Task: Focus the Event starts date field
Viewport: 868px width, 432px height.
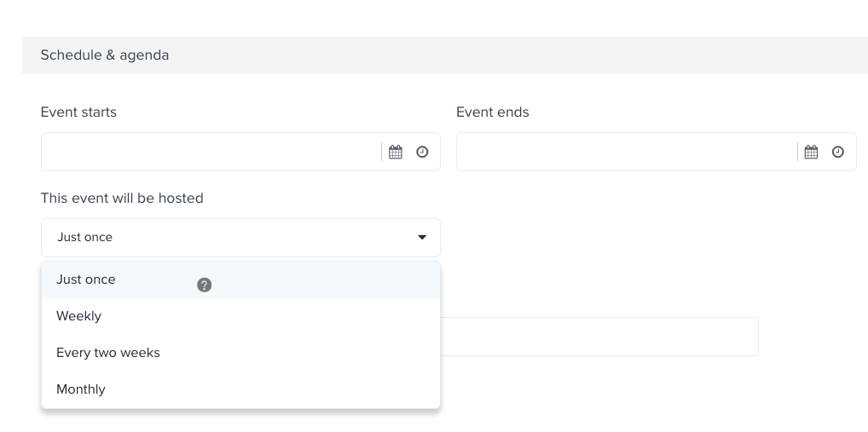Action: click(211, 152)
